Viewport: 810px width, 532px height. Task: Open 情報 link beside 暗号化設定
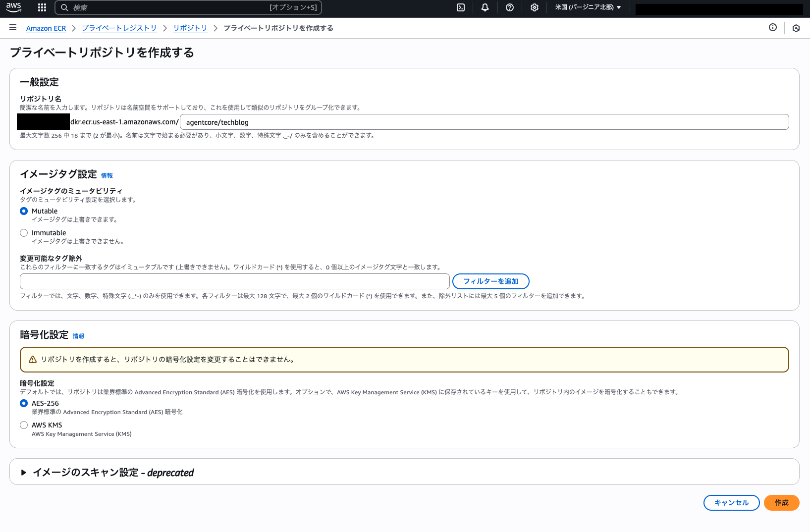[x=79, y=336]
